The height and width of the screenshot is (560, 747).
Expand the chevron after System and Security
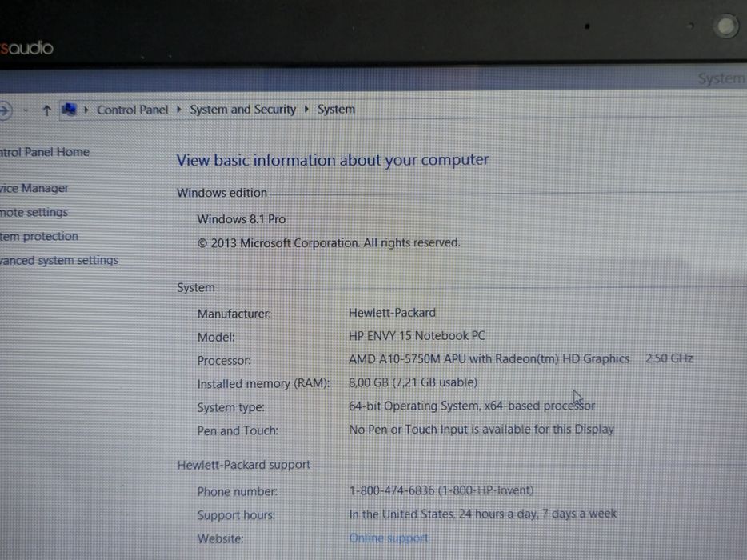pos(306,109)
